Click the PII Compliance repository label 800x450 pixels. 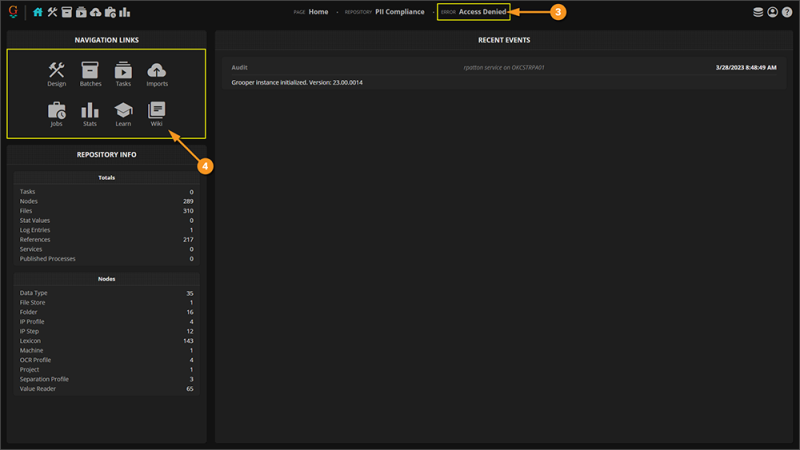[399, 12]
